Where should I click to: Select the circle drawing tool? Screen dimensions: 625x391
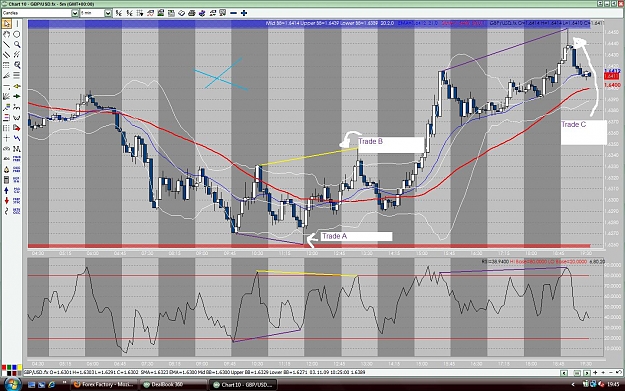17,34
